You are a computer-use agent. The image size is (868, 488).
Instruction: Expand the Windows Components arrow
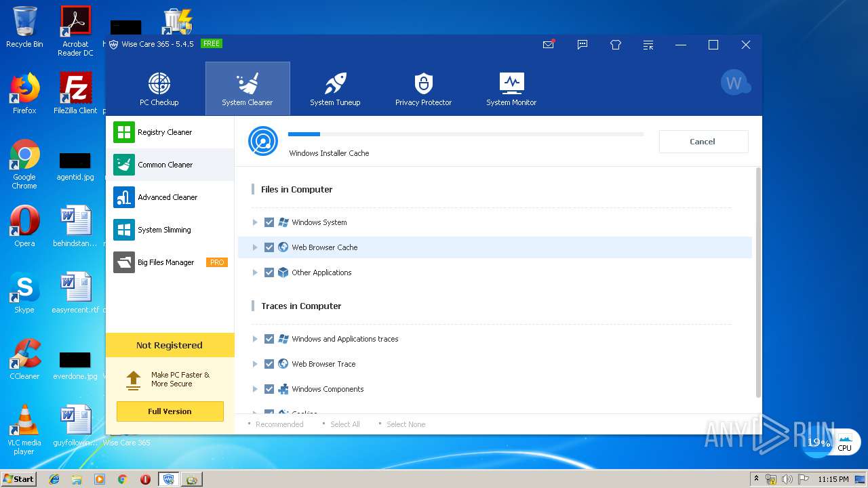(x=255, y=389)
